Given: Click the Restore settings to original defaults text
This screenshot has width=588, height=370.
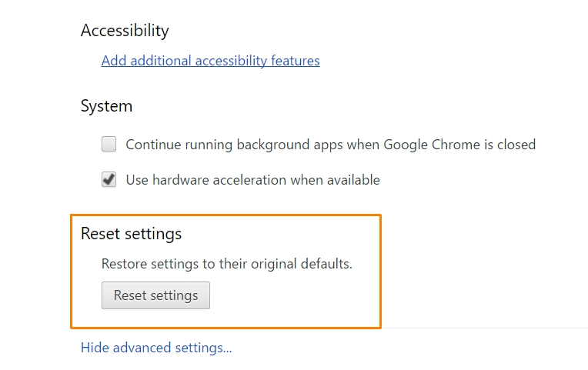Looking at the screenshot, I should click(x=226, y=264).
